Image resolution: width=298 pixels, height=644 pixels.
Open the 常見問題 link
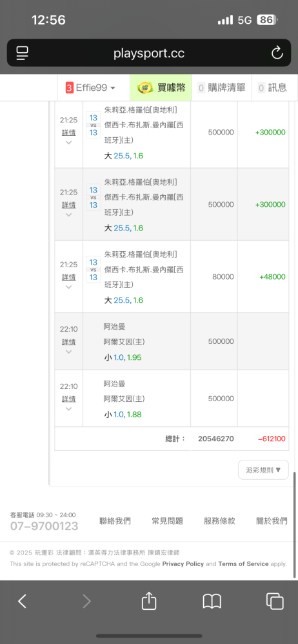coord(167,521)
